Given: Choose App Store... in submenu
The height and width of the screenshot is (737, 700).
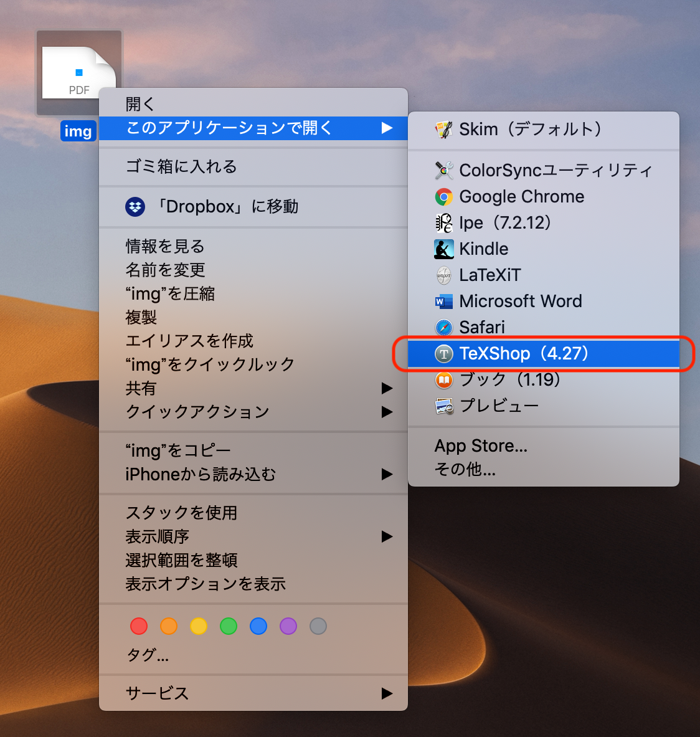Looking at the screenshot, I should pyautogui.click(x=544, y=446).
